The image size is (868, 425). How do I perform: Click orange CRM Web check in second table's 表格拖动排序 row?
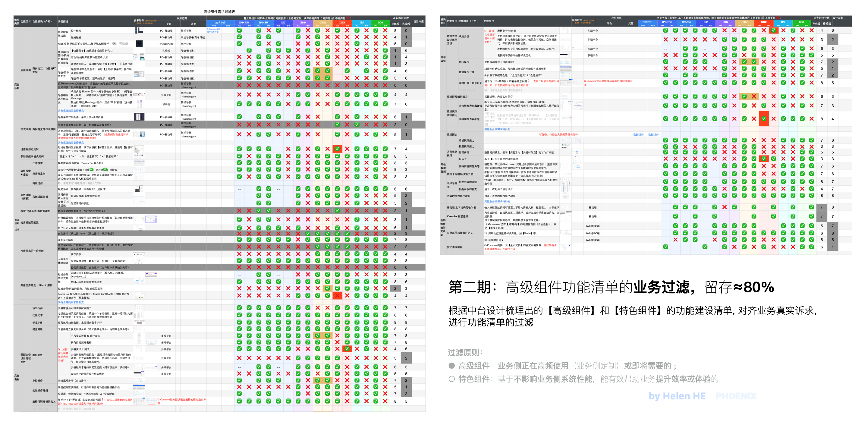pyautogui.click(x=744, y=62)
